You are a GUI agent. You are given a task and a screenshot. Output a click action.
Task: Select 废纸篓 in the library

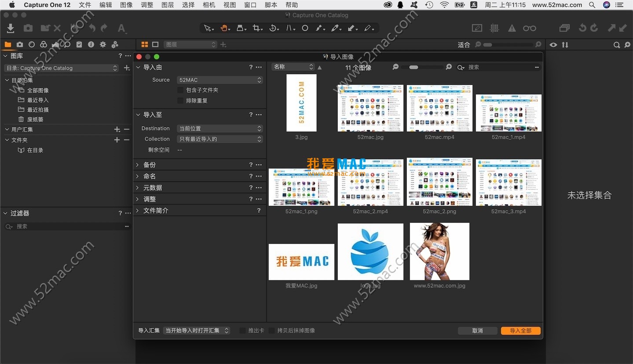35,119
